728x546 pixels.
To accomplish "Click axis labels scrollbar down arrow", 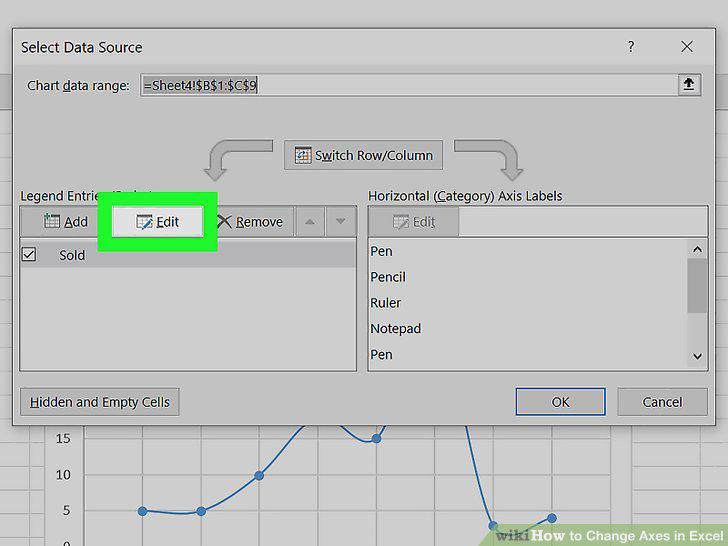I will click(697, 357).
